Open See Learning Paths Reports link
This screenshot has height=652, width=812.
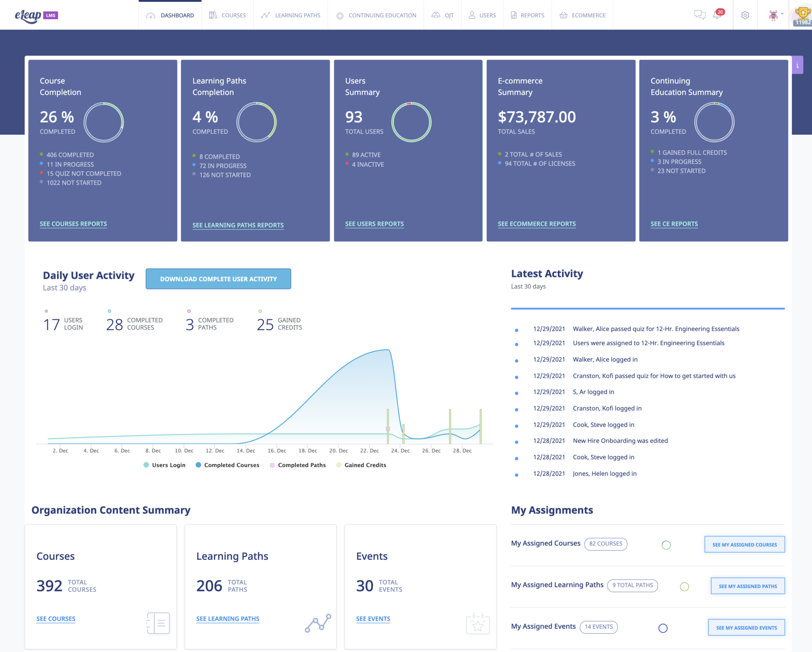click(238, 225)
